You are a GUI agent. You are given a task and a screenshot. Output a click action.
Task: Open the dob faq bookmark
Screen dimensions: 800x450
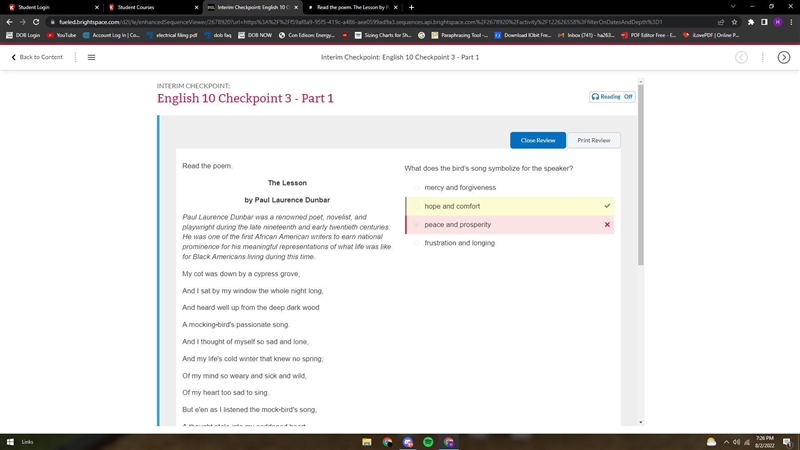click(218, 35)
